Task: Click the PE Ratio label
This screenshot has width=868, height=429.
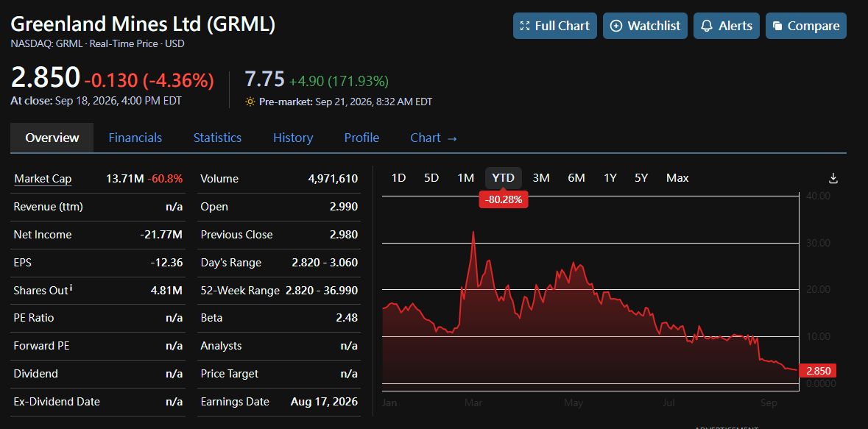Action: [x=34, y=318]
